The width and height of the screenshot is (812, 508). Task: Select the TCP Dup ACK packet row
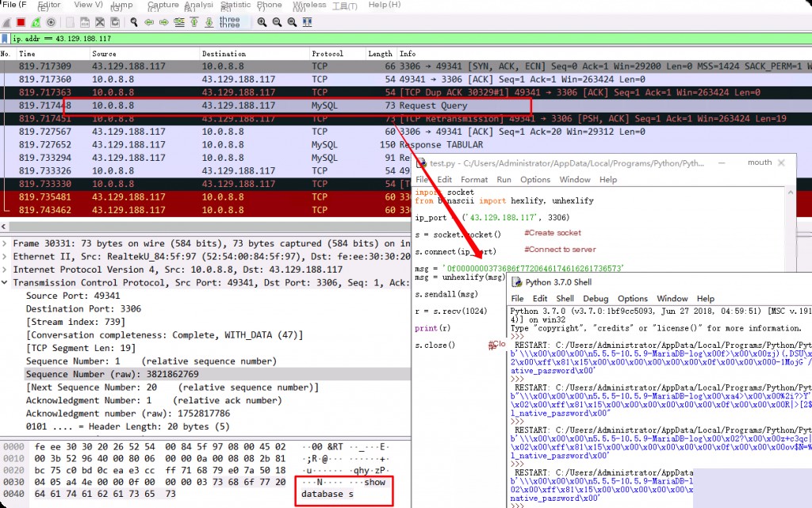click(x=406, y=93)
